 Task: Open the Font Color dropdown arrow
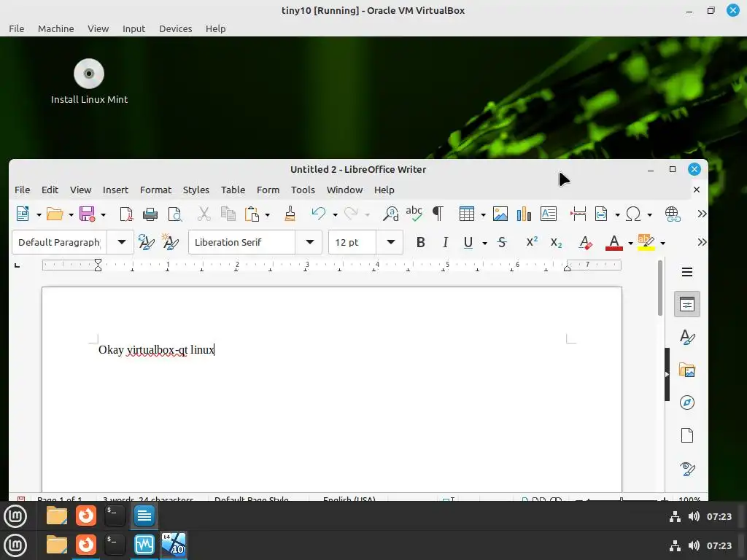[x=630, y=244]
